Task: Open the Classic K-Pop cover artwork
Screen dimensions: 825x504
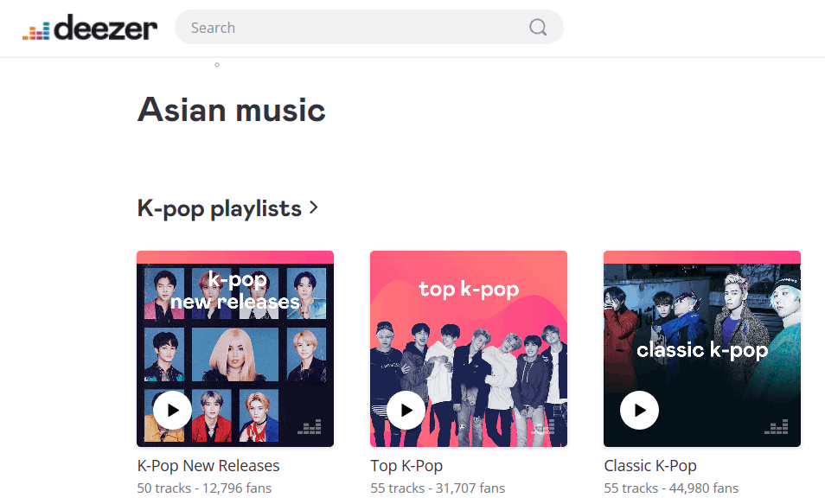Action: (702, 348)
